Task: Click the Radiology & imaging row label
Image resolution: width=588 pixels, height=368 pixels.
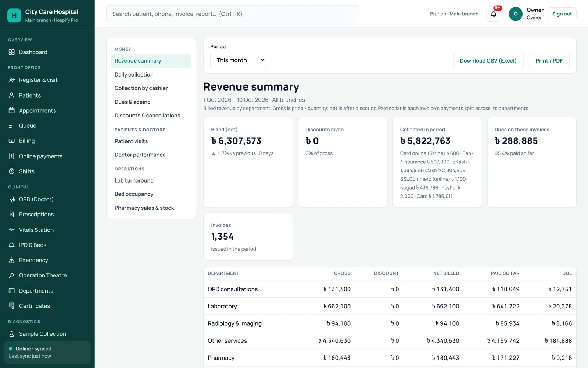Action: click(235, 323)
